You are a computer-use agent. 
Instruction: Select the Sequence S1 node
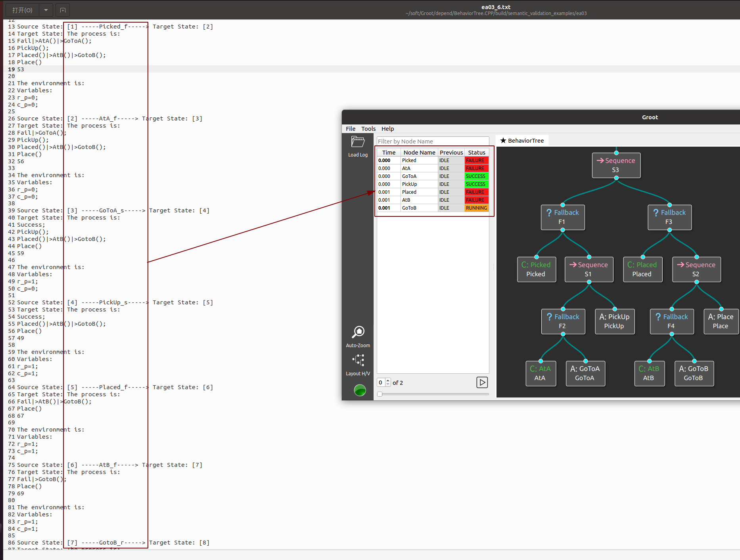click(589, 269)
